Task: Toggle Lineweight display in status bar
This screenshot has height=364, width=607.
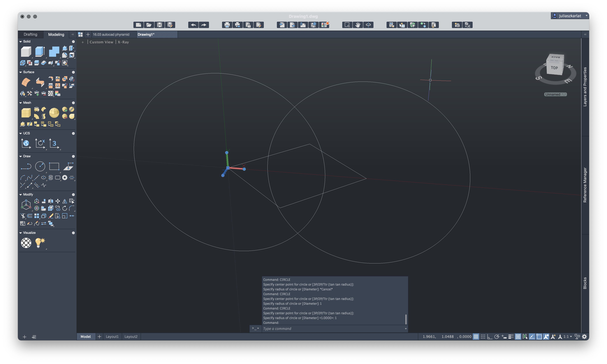Action: pyautogui.click(x=511, y=337)
